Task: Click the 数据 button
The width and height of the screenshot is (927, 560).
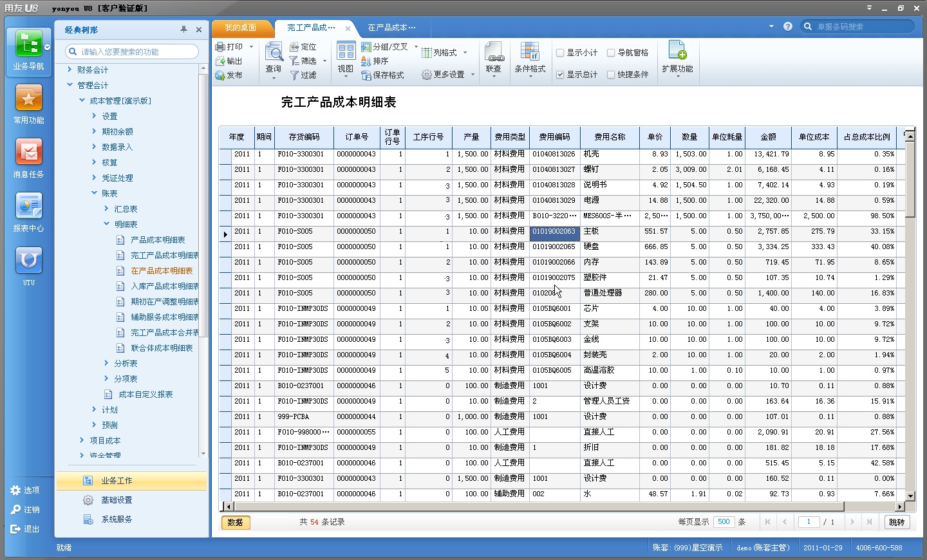Action: 236,523
